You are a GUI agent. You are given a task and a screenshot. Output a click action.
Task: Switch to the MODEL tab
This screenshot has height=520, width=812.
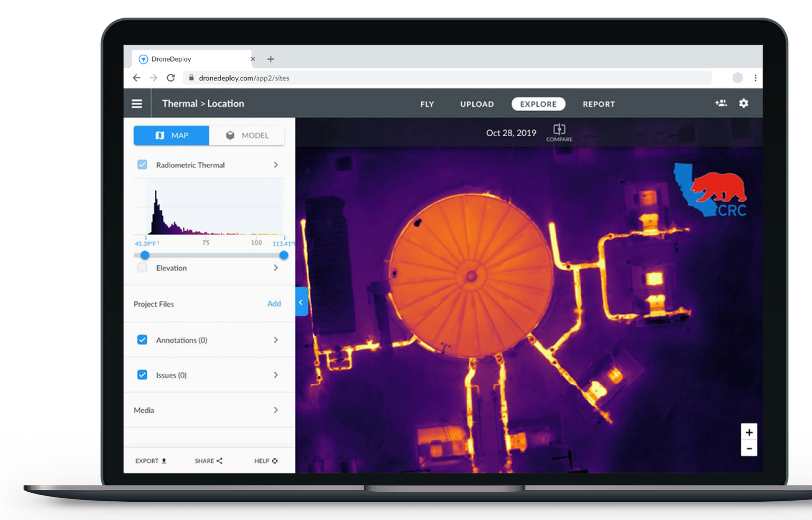coord(247,135)
